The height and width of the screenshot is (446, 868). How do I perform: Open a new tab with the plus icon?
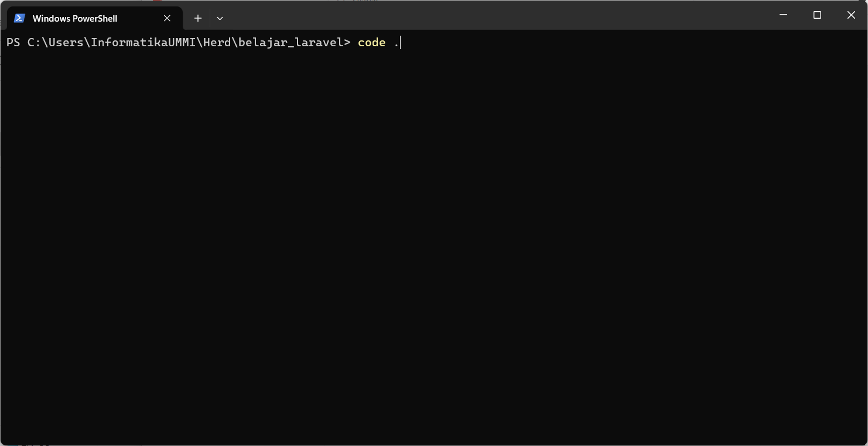197,18
